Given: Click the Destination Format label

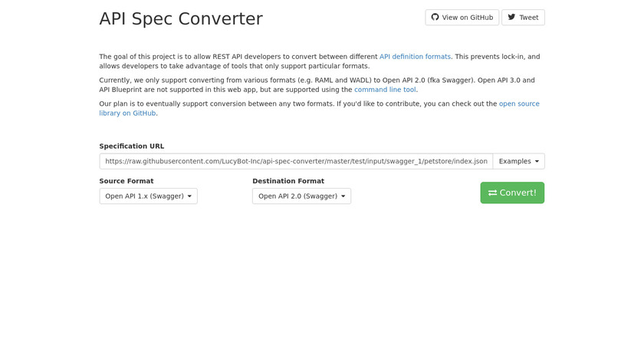Looking at the screenshot, I should coord(288,181).
